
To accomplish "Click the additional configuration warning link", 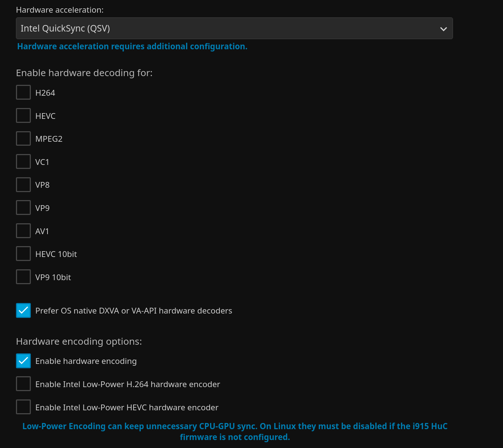I will point(132,46).
